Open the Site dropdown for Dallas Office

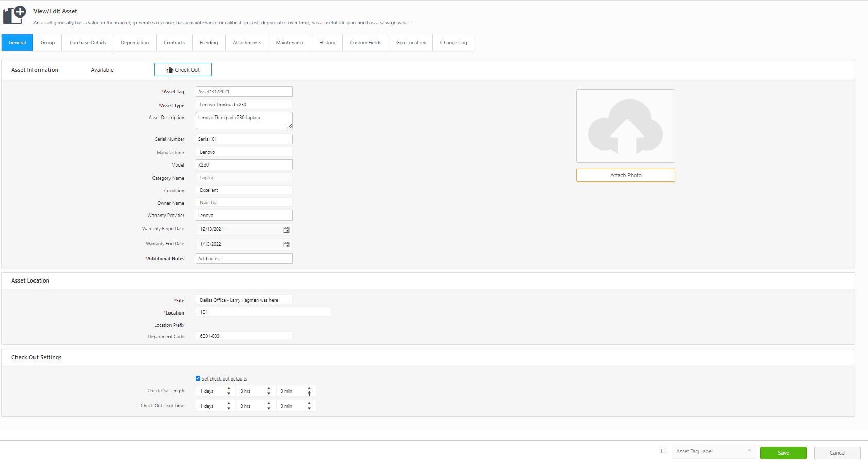point(244,300)
